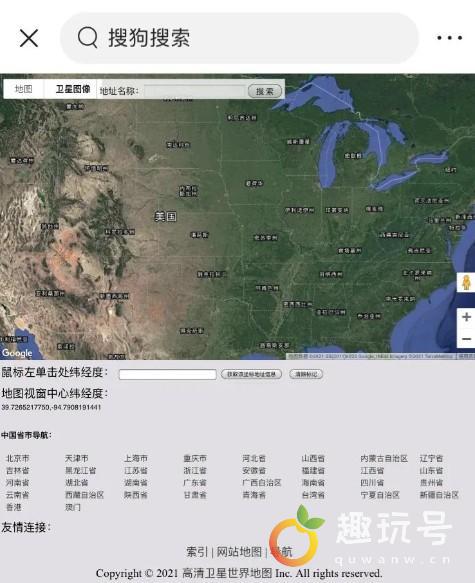Go to 内蒙古自治区 link
The width and height of the screenshot is (475, 583).
pyautogui.click(x=384, y=458)
